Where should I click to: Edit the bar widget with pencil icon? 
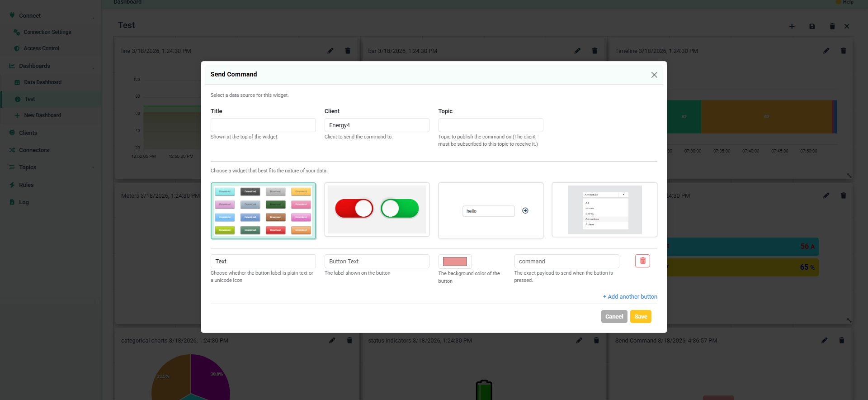577,51
